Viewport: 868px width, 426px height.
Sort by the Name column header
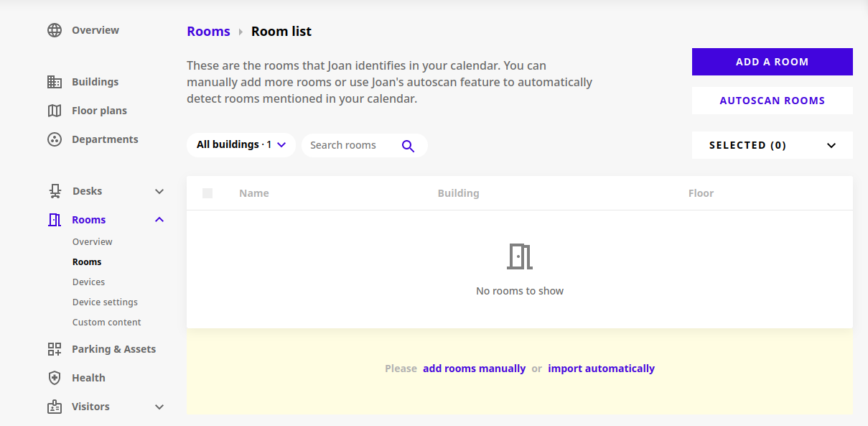254,193
